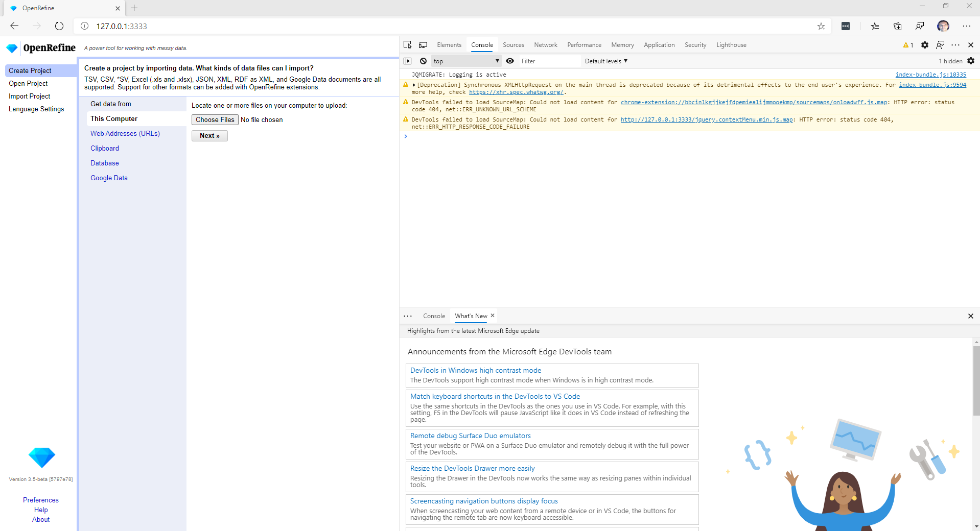Click the browser extension icon in toolbar
980x531 pixels.
coord(846,26)
